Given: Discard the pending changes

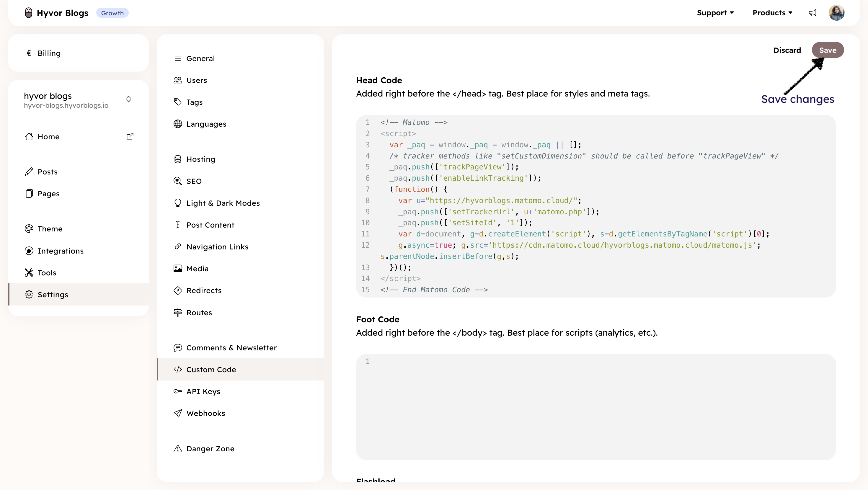Looking at the screenshot, I should click(x=787, y=50).
